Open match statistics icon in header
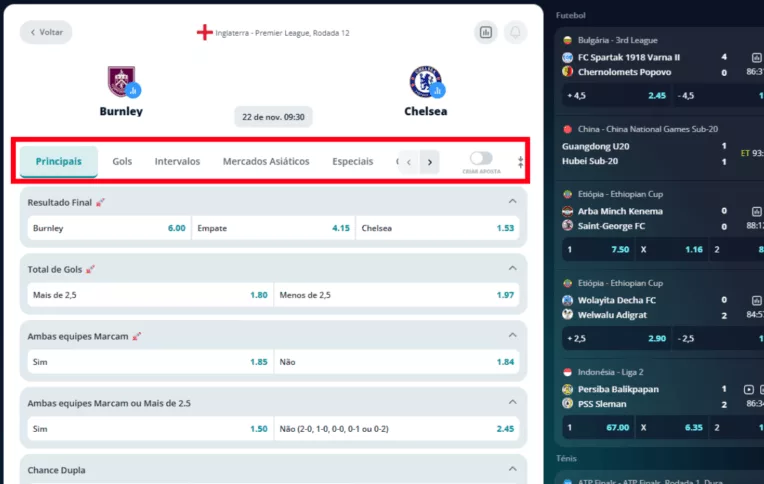Screen dimensions: 764x484 486,32
